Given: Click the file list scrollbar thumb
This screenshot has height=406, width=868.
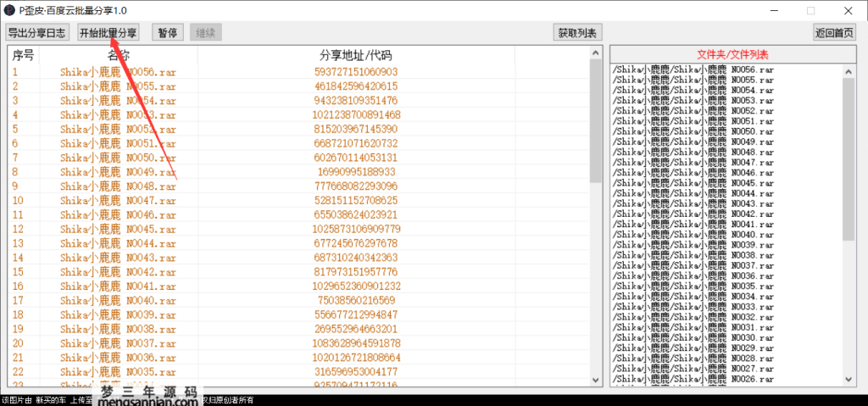Looking at the screenshot, I should (849, 159).
